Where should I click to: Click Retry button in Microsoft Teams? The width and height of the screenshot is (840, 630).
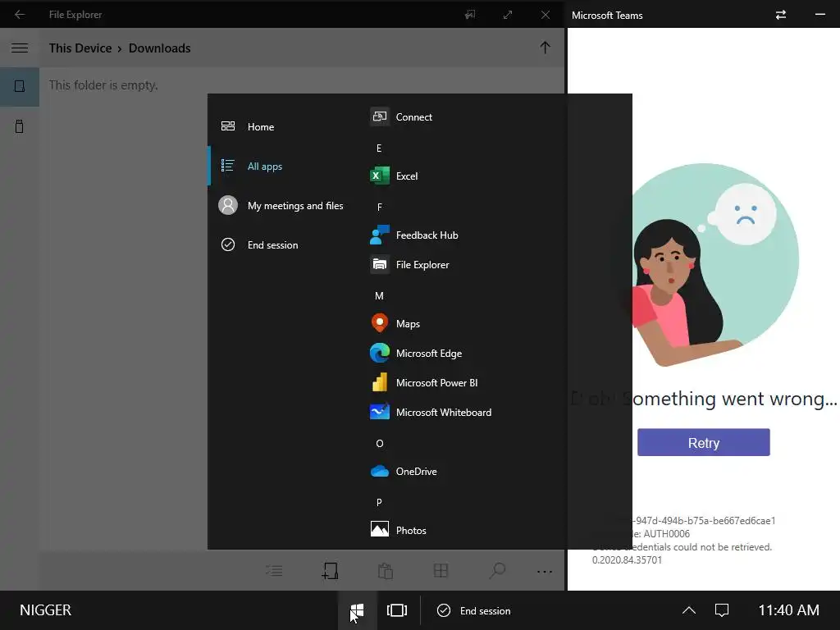(703, 442)
